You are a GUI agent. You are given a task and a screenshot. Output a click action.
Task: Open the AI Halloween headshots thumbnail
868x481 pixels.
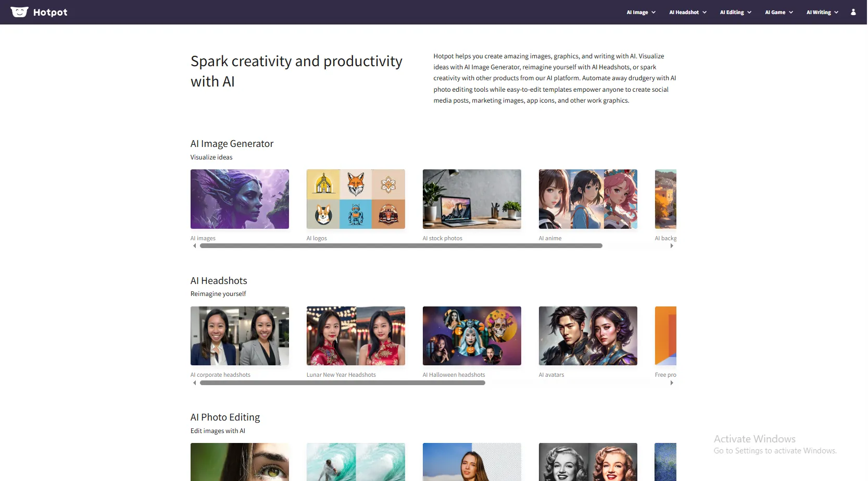(x=472, y=336)
